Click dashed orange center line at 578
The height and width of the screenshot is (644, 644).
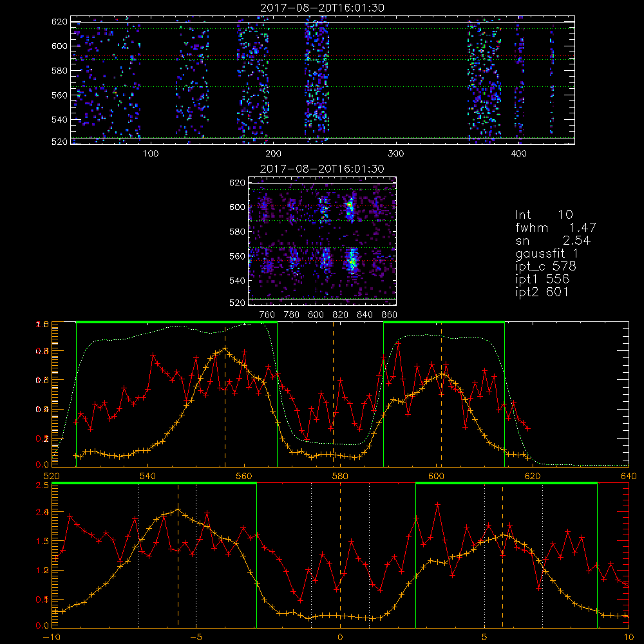[333, 394]
